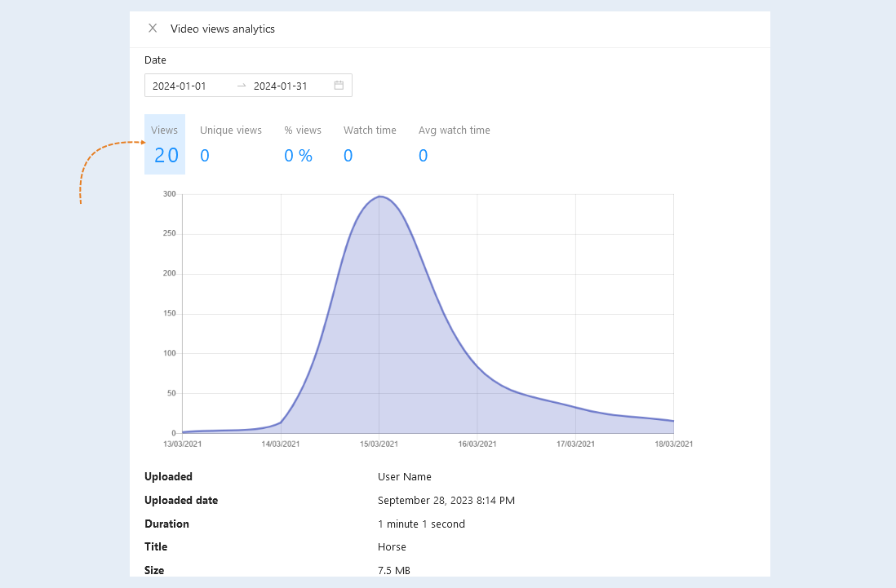Viewport: 896px width, 588px height.
Task: Click the 17/03/2021 axis label
Action: (575, 444)
